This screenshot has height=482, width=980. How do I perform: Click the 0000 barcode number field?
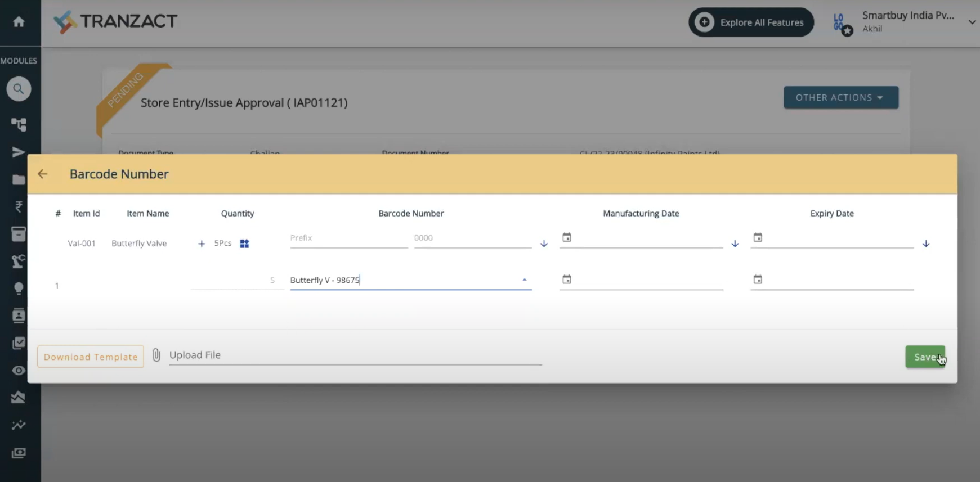[473, 238]
